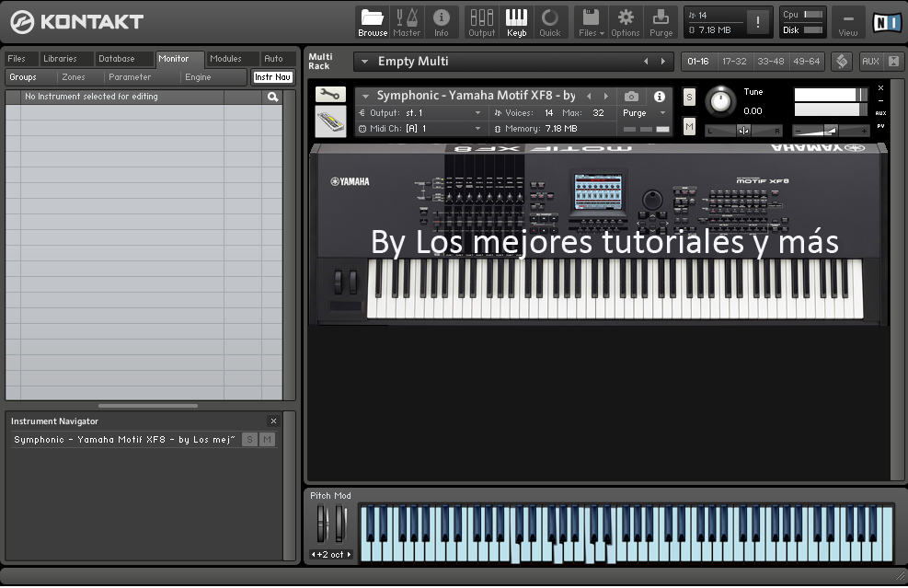Open the instrument Purge dropdown
The width and height of the screenshot is (908, 588).
[x=643, y=113]
